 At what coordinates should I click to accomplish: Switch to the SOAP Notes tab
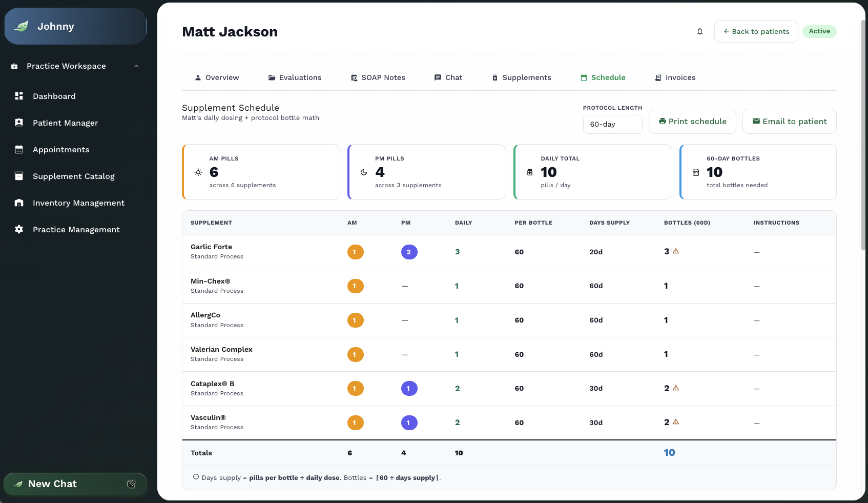click(x=378, y=77)
